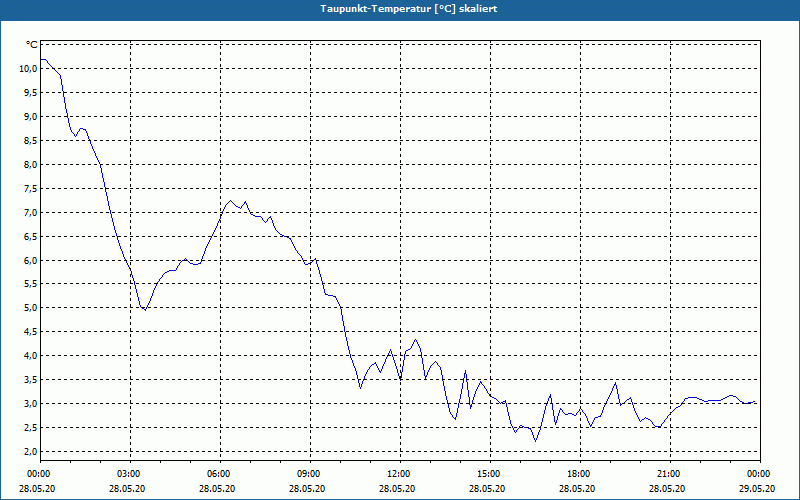This screenshot has width=800, height=500.
Task: Click the 28.05.20 date under first 00:00
Action: [37, 488]
